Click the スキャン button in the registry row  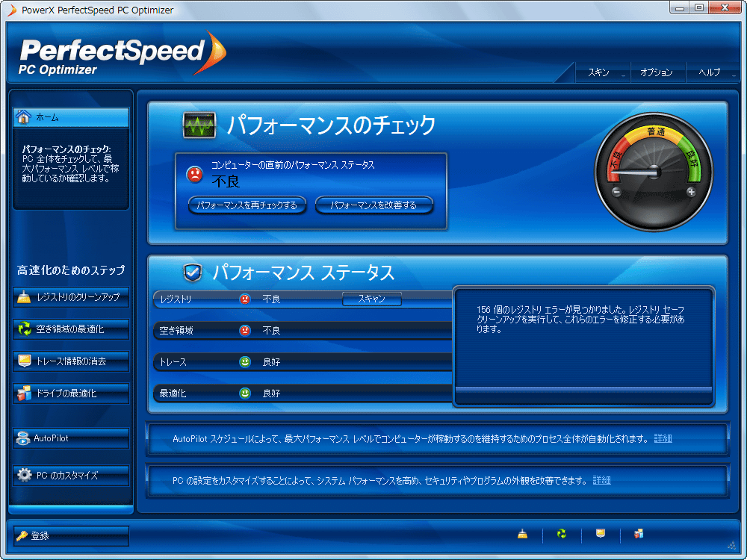point(371,299)
